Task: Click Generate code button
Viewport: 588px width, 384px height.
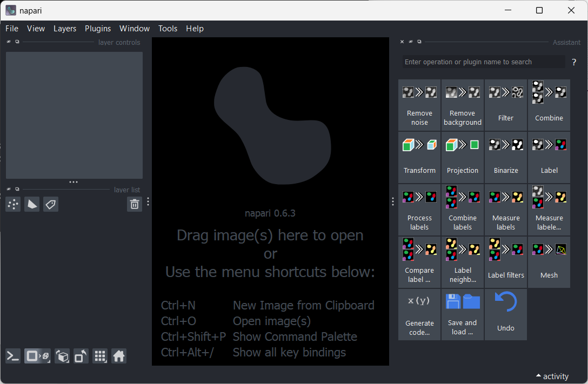Action: coord(419,315)
